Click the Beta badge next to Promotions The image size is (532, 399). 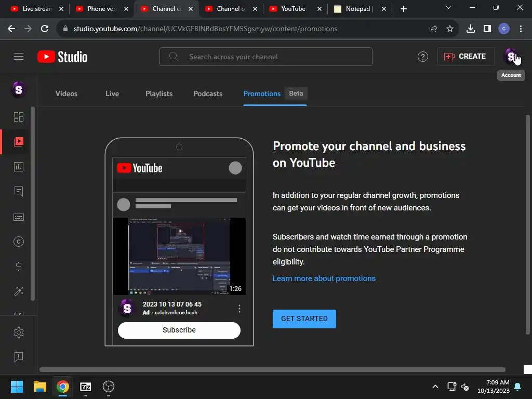(x=296, y=94)
